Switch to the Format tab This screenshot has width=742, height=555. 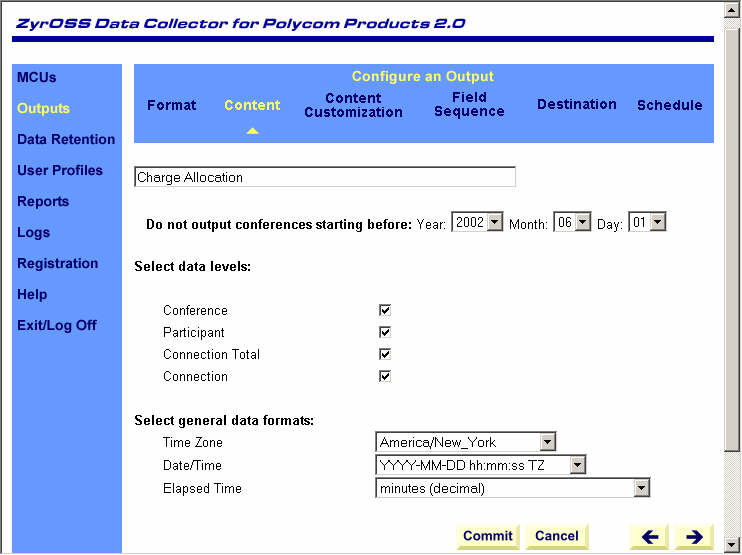click(172, 105)
